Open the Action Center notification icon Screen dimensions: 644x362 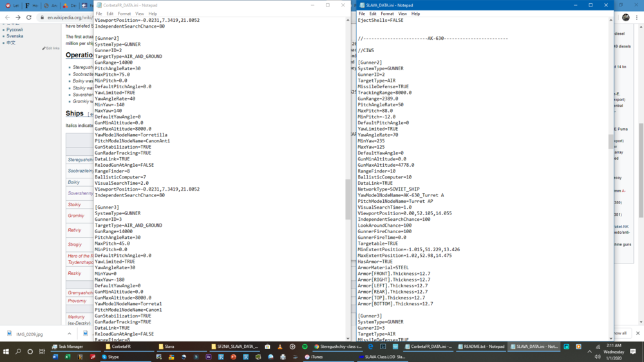(633, 351)
